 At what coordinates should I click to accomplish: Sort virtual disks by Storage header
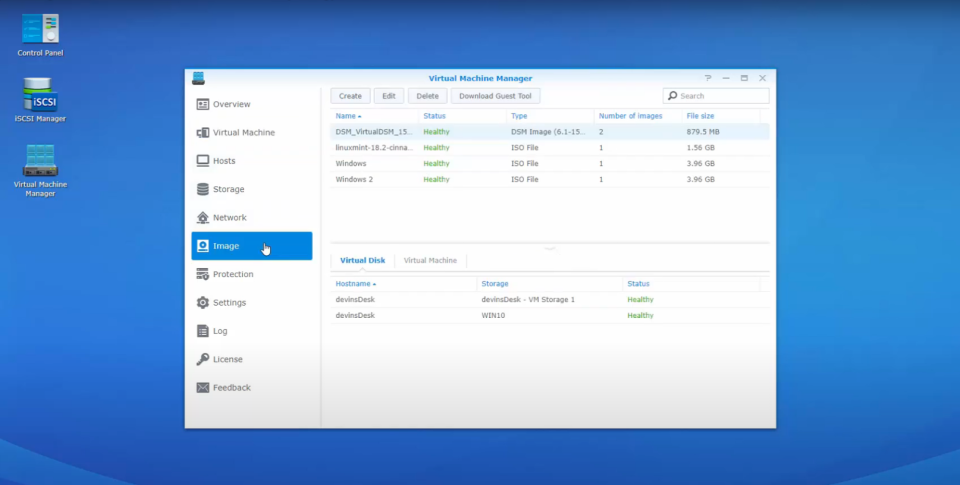tap(549, 284)
